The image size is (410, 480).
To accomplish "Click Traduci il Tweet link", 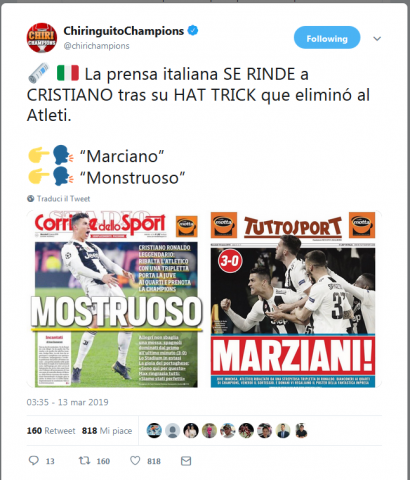I will click(63, 199).
